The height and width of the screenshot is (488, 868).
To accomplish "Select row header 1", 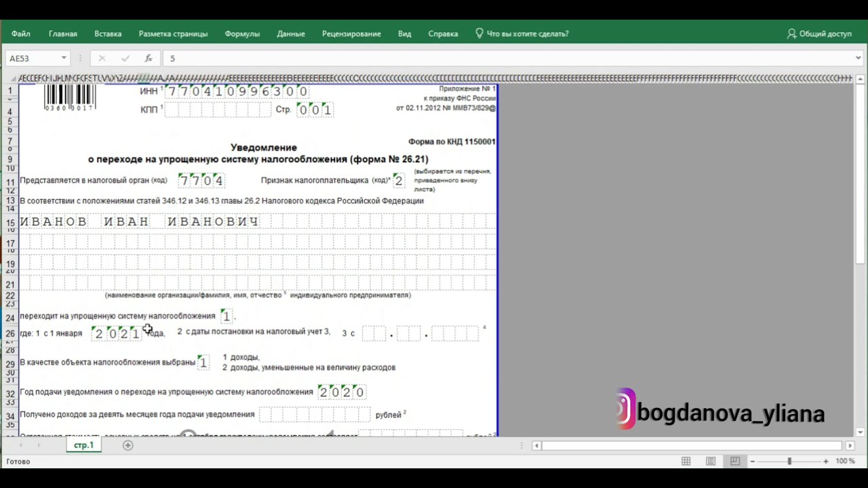I will [x=9, y=90].
